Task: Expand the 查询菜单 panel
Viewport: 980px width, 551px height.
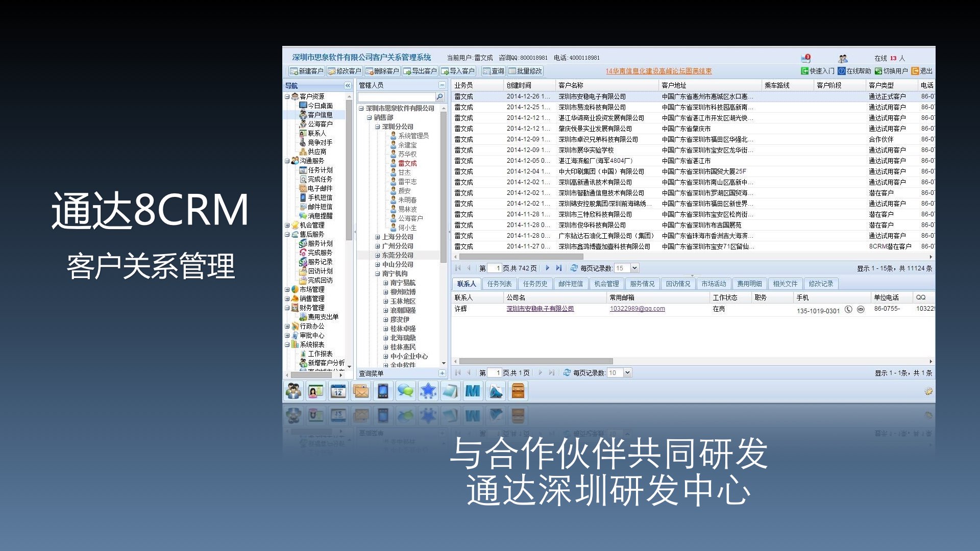Action: (442, 373)
